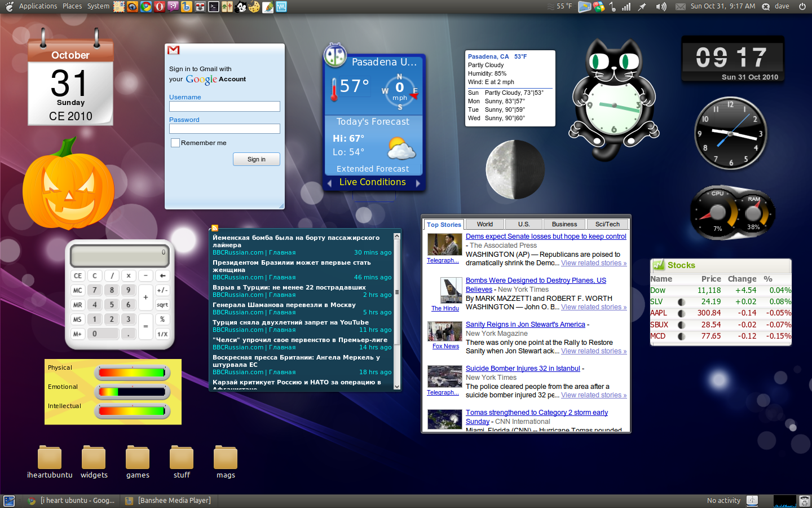Click previous arrow beside Live Conditions
The image size is (812, 508).
coord(329,183)
